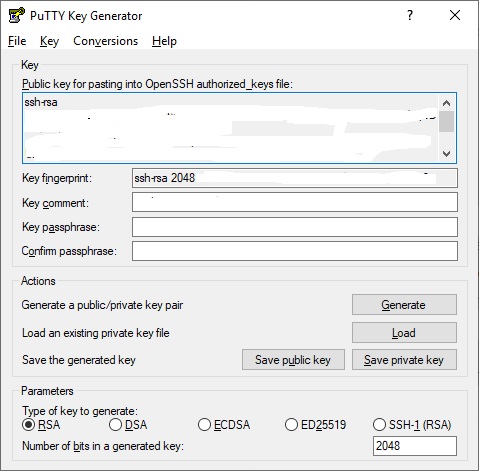This screenshot has height=471, width=479.
Task: Click the Generate button
Action: coord(404,305)
